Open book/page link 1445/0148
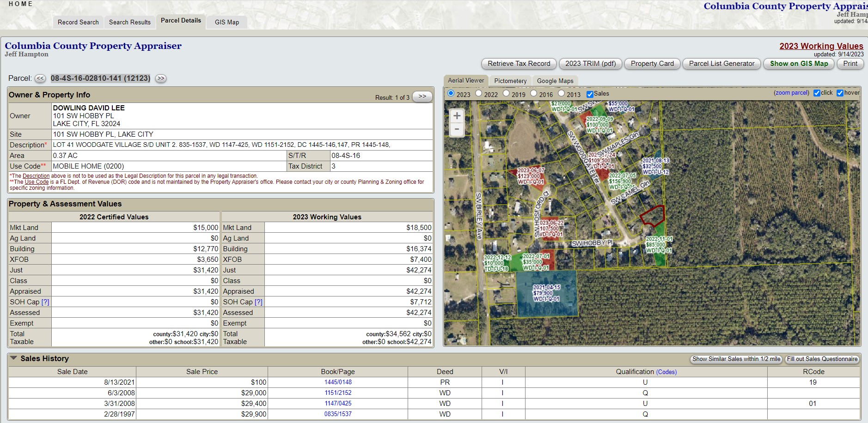The width and height of the screenshot is (868, 423). (338, 382)
